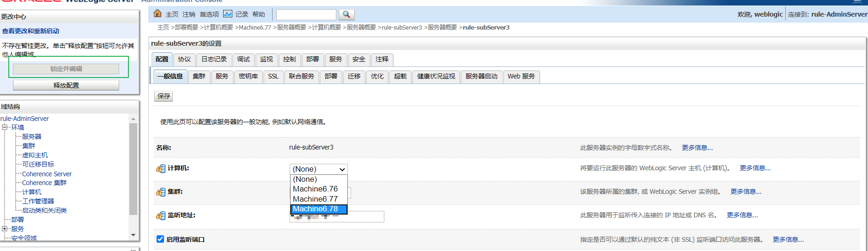Collapse the 环境 tree node
This screenshot has width=868, height=251.
[x=5, y=127]
